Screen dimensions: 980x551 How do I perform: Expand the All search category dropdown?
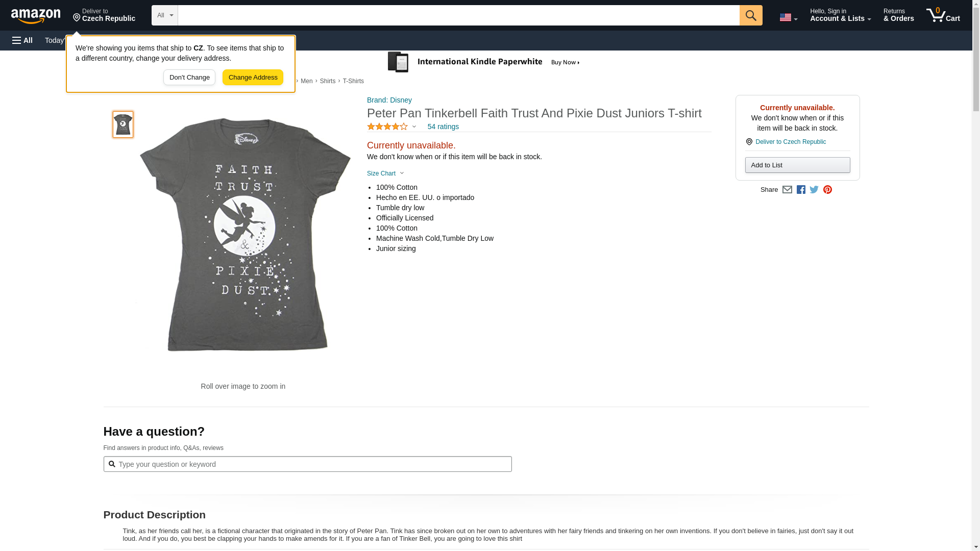click(164, 15)
